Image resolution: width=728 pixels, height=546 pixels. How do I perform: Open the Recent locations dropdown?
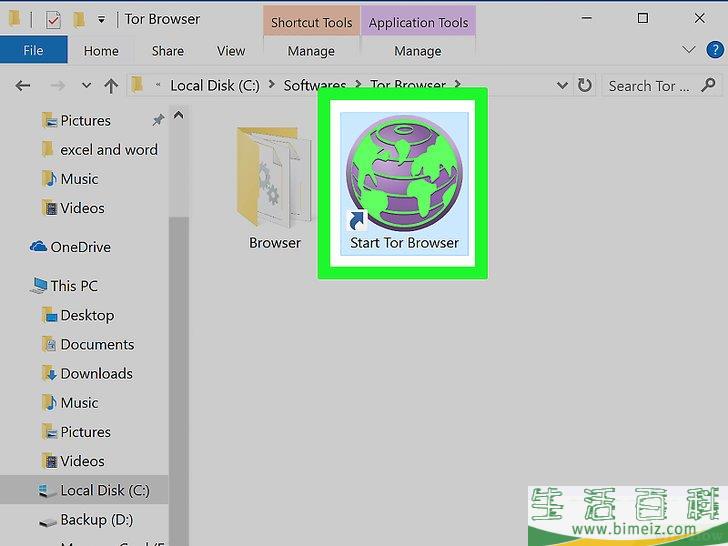point(86,85)
